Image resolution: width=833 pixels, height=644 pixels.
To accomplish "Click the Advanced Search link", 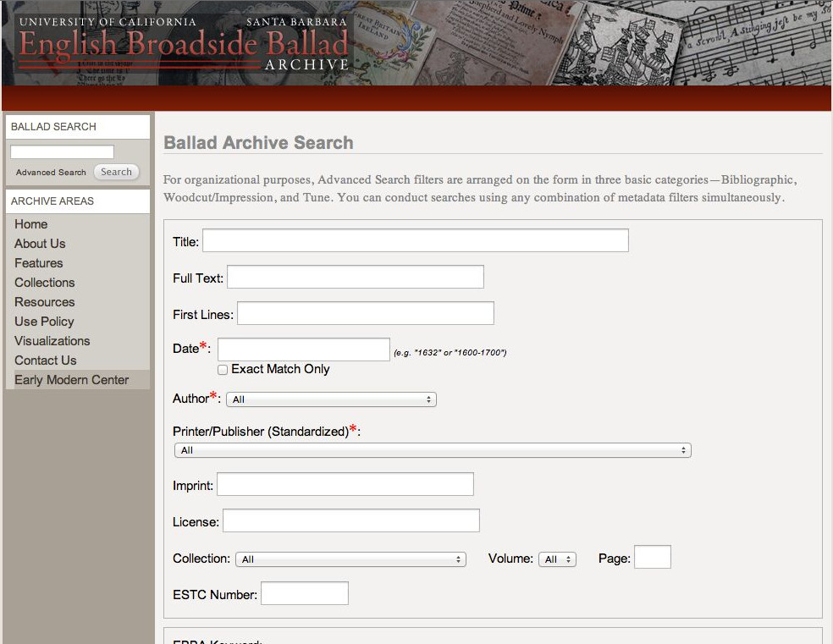I will [x=51, y=172].
